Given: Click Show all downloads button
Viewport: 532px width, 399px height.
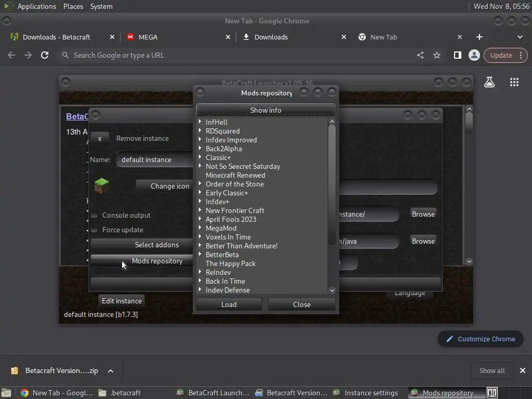Looking at the screenshot, I should 491,370.
